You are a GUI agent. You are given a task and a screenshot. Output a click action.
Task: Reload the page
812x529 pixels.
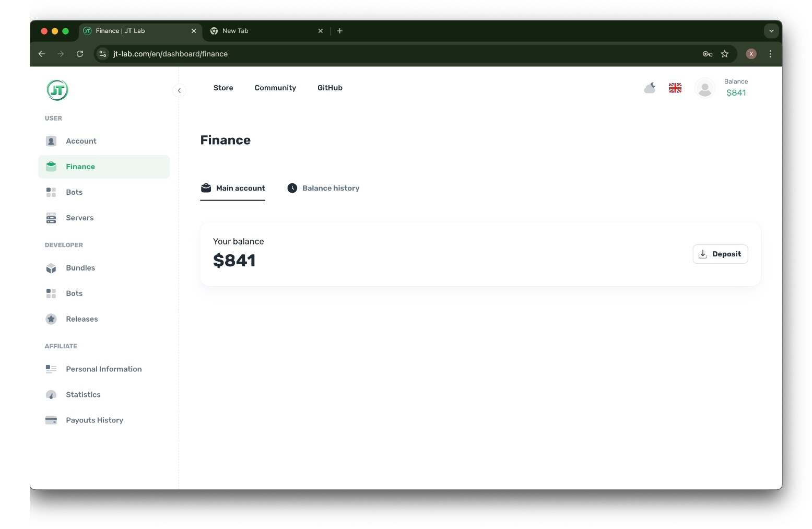coord(80,54)
